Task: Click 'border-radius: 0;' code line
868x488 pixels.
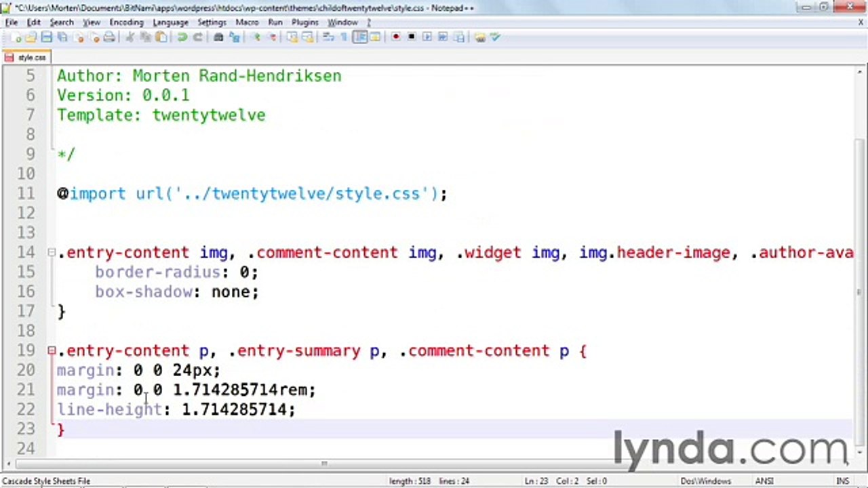Action: 176,272
